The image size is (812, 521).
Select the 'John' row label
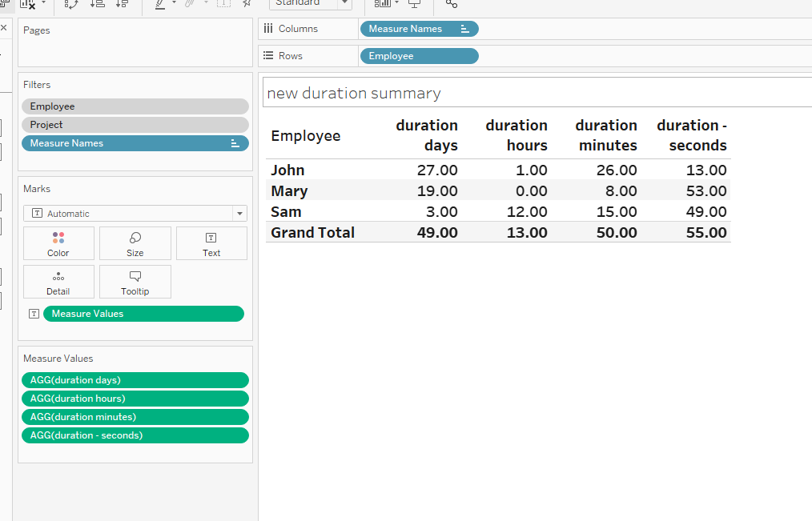pyautogui.click(x=287, y=170)
